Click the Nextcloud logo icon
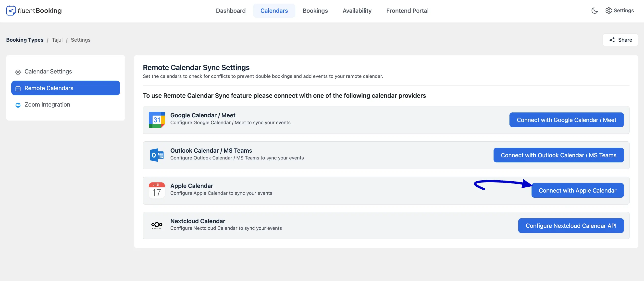644x281 pixels. 157,225
